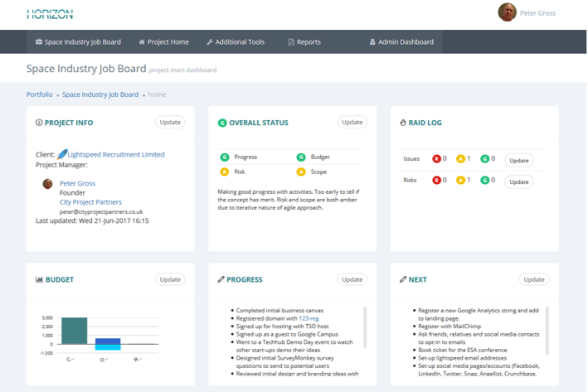The height and width of the screenshot is (392, 588).
Task: Click the green Overall Status indicator icon
Action: 222,123
